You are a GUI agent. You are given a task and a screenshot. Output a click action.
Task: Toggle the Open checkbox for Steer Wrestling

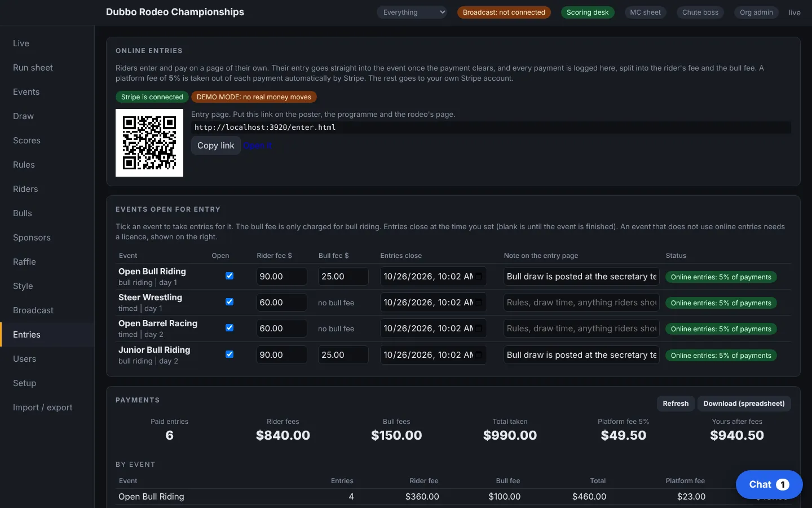[230, 302]
